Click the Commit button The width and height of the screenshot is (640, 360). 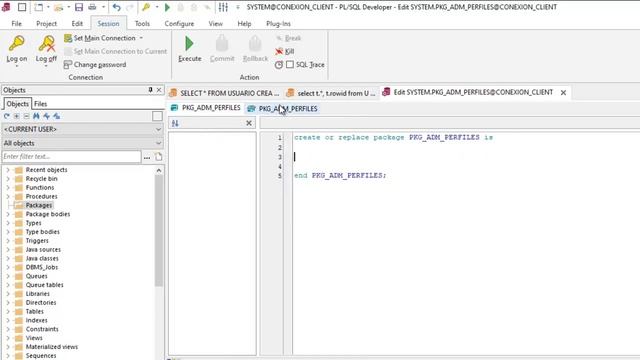222,49
